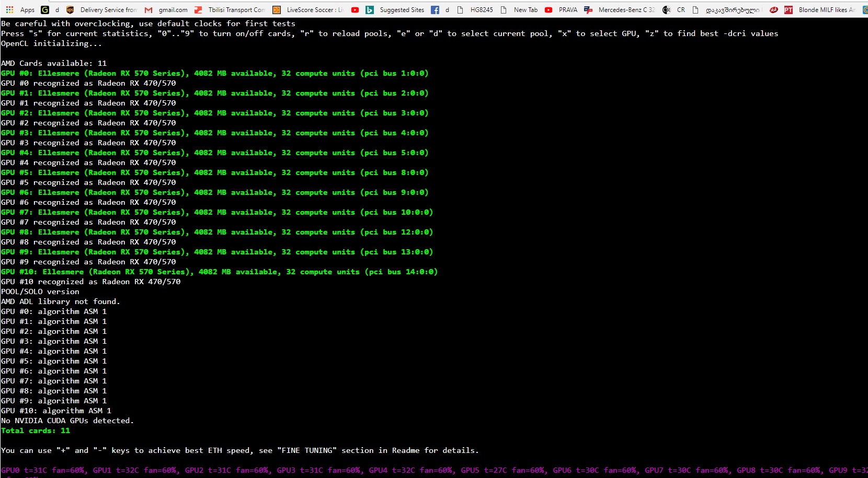The image size is (868, 478).
Task: Click 'GPU #2: algorithm ASM 1' line
Action: (54, 331)
